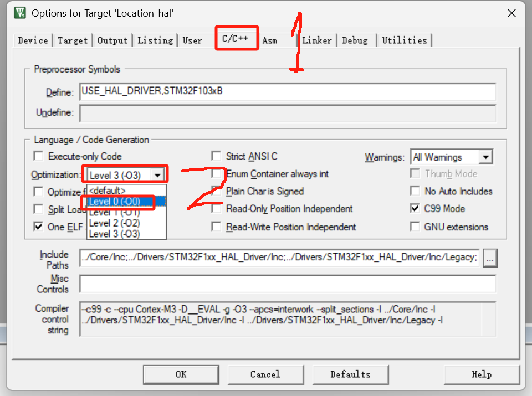Viewport: 532px width, 396px height.
Task: Uncheck One ELF Section per Function
Action: [39, 227]
